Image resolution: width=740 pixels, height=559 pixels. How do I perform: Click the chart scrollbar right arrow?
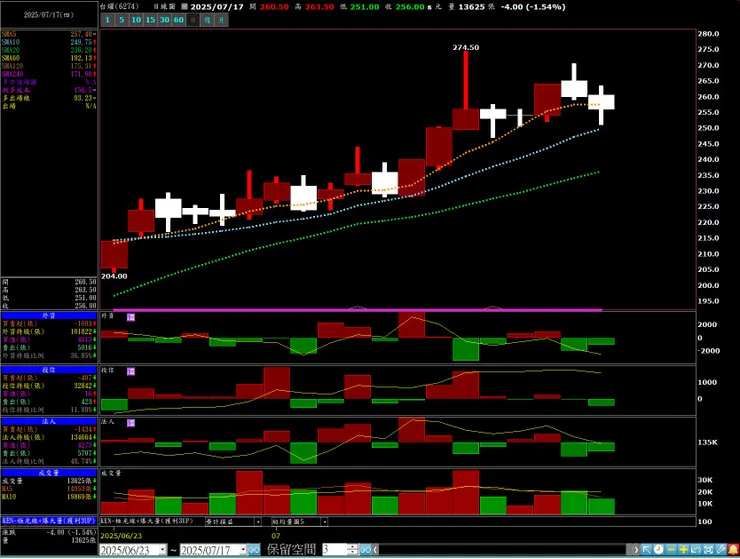click(x=636, y=550)
